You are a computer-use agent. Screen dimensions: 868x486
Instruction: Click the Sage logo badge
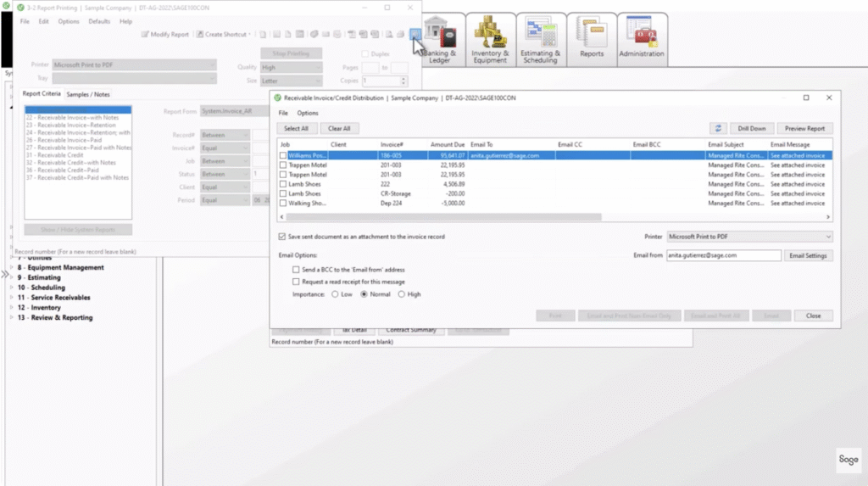tap(848, 460)
